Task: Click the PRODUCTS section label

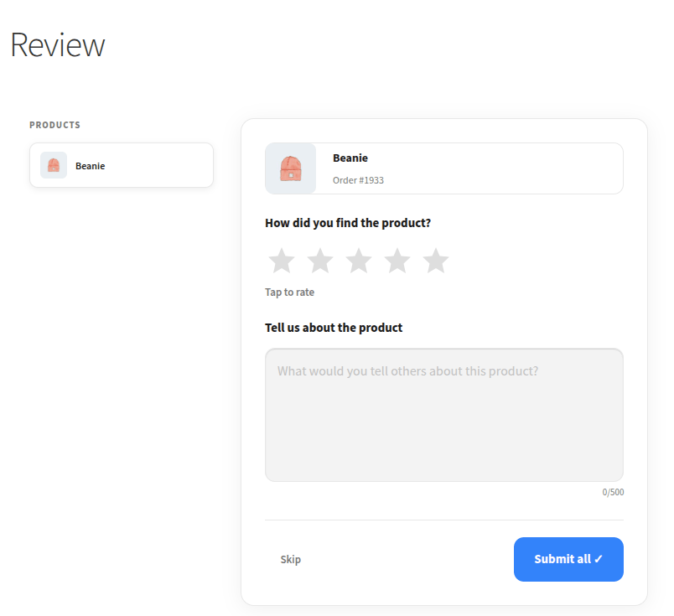Action: pos(55,125)
